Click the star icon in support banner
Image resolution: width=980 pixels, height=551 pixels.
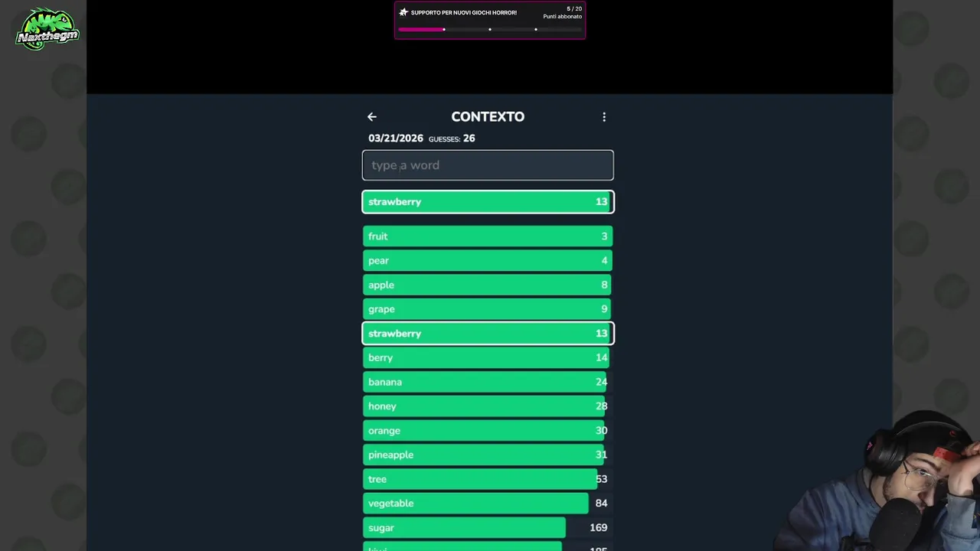403,12
